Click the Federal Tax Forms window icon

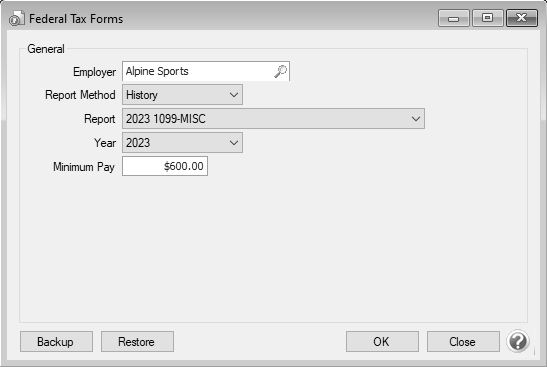(17, 18)
